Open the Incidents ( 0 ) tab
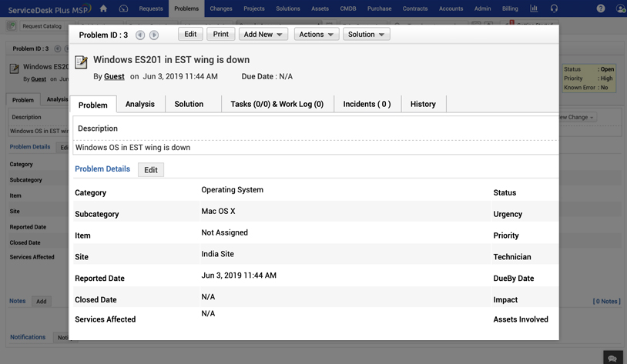Screen dimensions: 627x364 (x=367, y=104)
